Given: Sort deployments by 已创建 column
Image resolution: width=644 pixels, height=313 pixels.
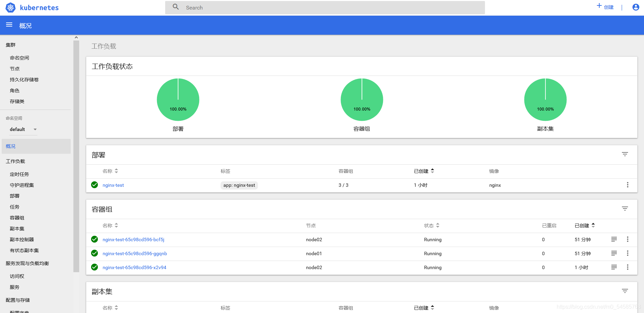Looking at the screenshot, I should click(x=424, y=171).
